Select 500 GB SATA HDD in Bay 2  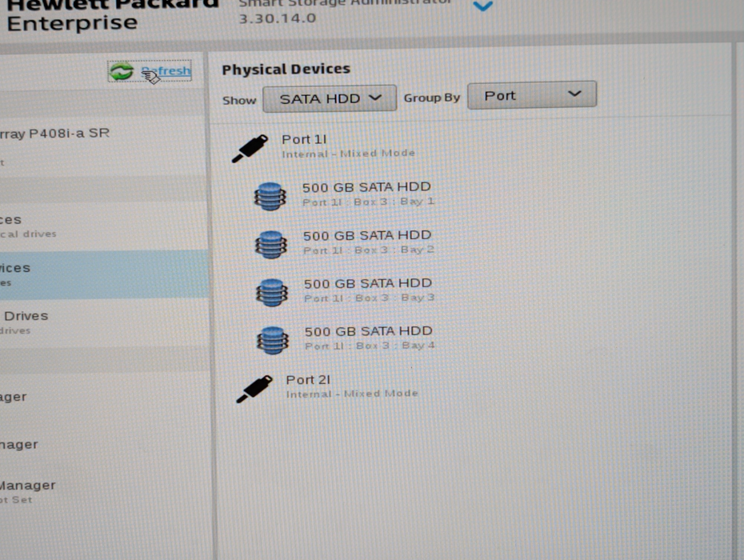(366, 235)
